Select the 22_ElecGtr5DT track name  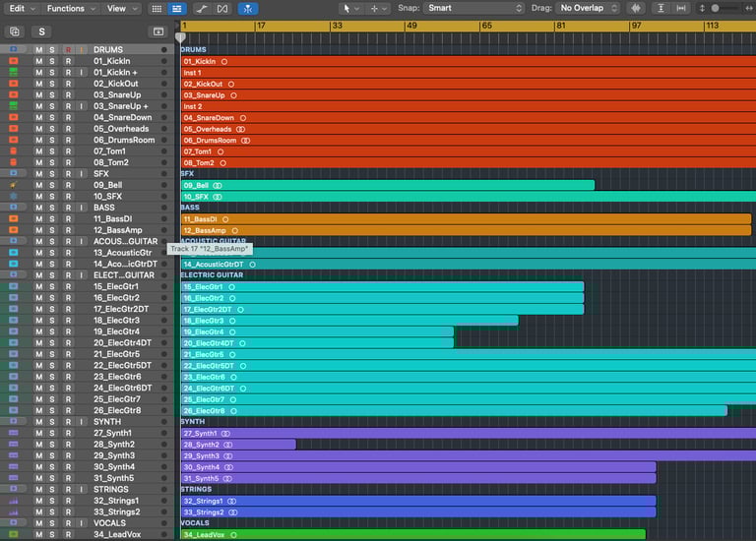point(122,365)
